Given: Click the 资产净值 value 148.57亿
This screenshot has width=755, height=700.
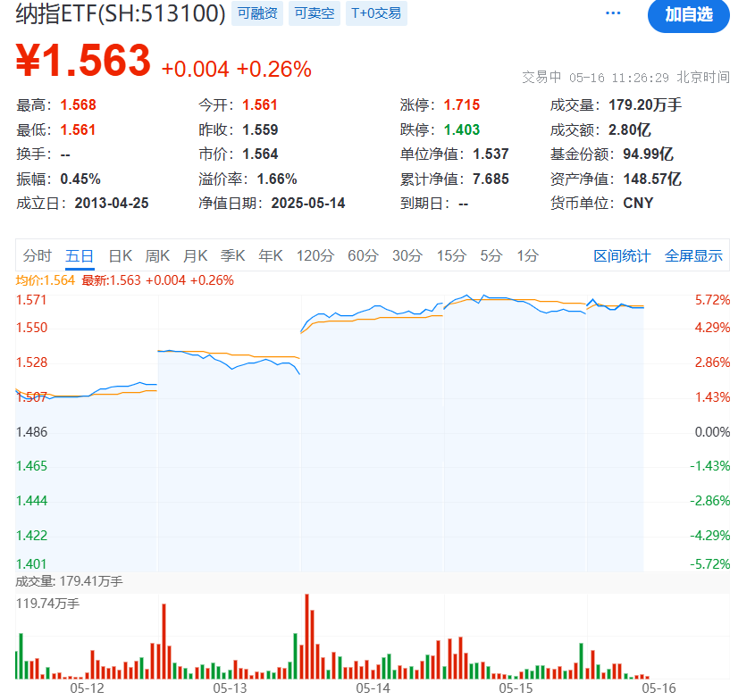Looking at the screenshot, I should pyautogui.click(x=652, y=179).
